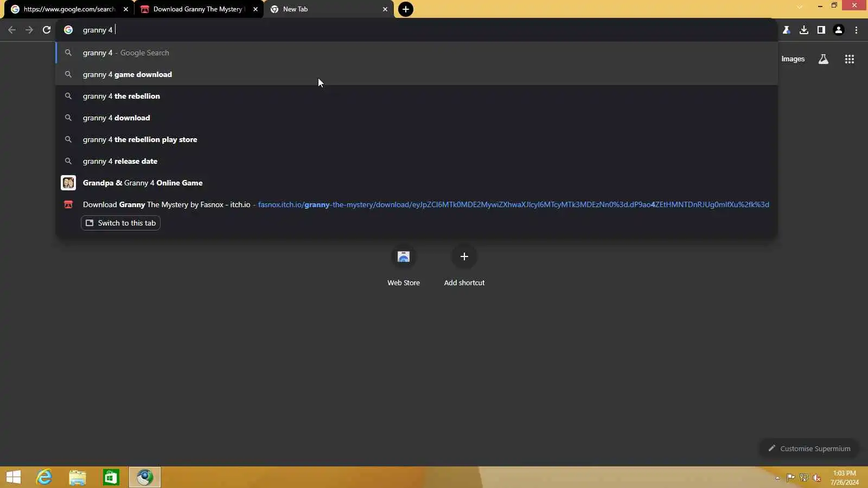Open a new tab with the plus button
The image size is (868, 488).
click(x=406, y=9)
